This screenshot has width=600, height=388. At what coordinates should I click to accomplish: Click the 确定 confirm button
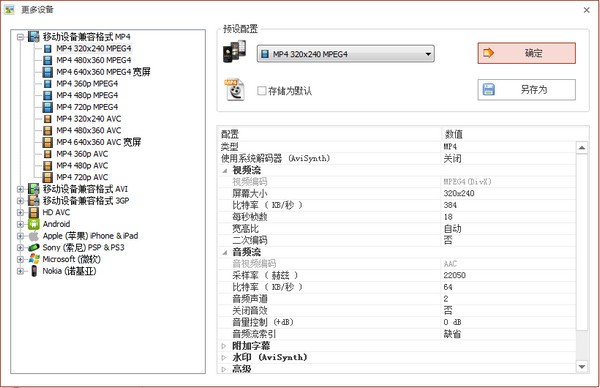point(526,53)
